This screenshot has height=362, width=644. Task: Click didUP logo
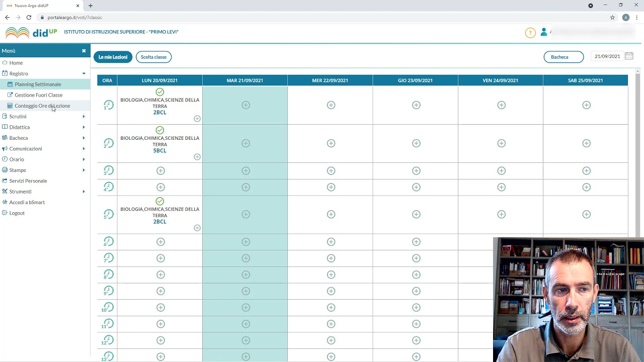(31, 33)
